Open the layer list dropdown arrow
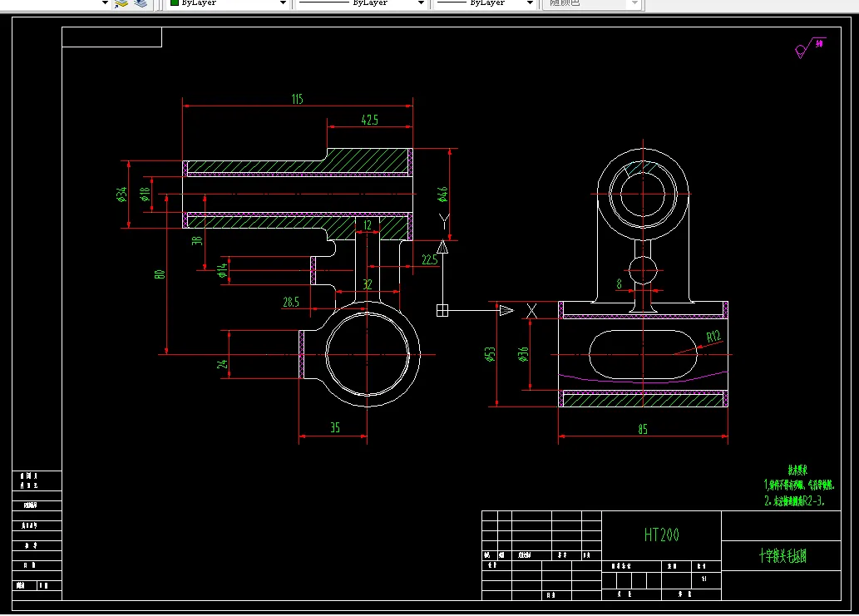This screenshot has height=616, width=859. 105,2
